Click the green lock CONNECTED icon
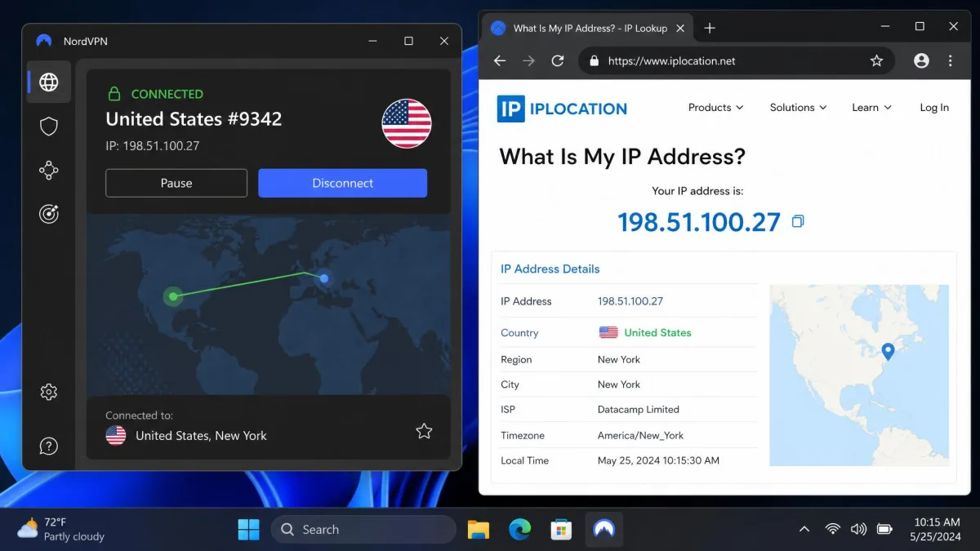 click(x=115, y=94)
